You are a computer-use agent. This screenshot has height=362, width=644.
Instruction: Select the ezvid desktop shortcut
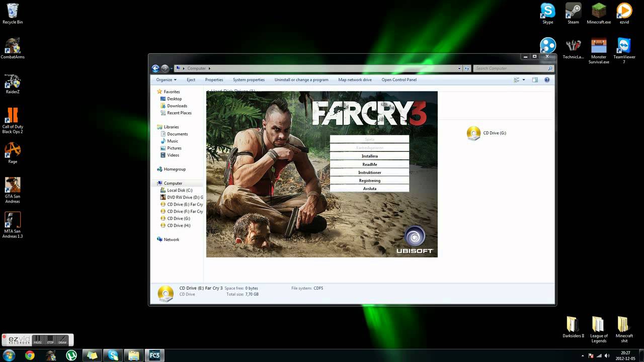coord(624,14)
